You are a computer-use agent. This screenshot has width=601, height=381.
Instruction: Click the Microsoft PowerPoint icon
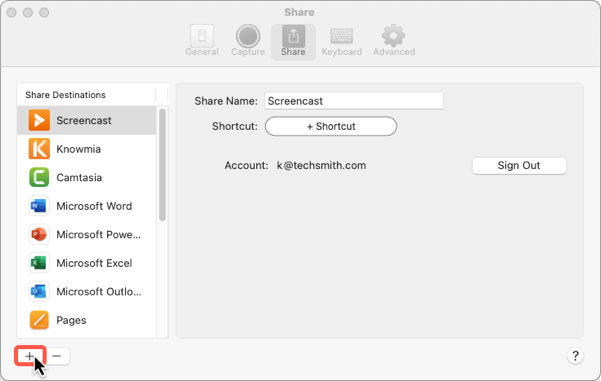click(39, 234)
